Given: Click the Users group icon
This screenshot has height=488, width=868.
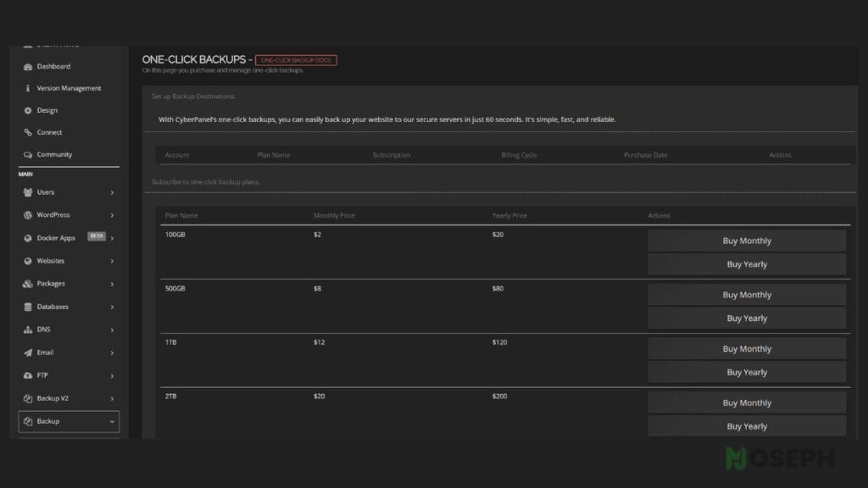Looking at the screenshot, I should click(28, 192).
